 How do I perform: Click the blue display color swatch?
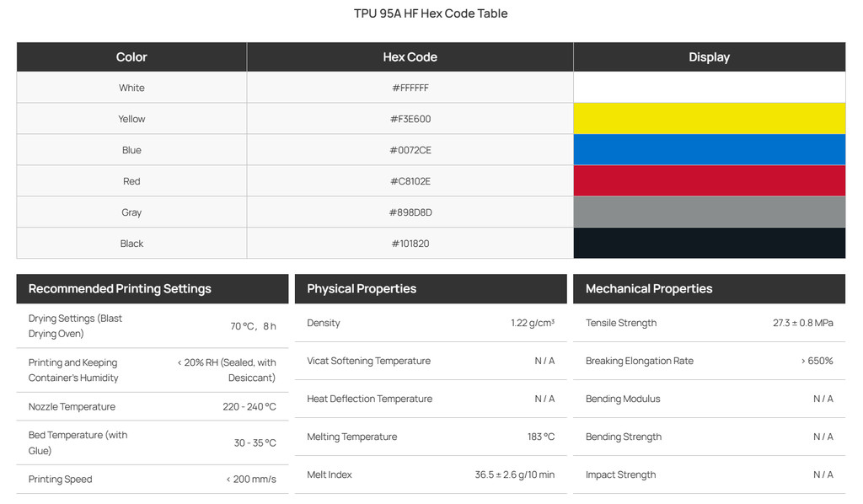[709, 150]
